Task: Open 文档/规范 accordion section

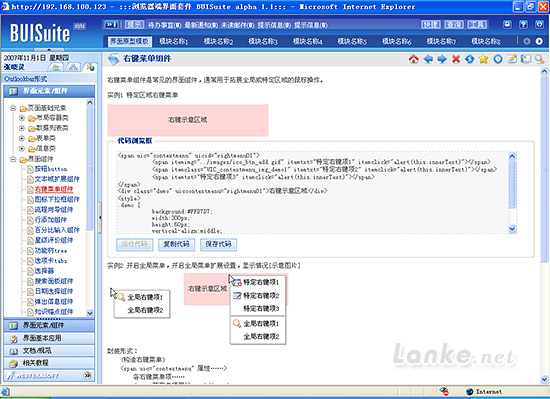Action: tap(49, 351)
